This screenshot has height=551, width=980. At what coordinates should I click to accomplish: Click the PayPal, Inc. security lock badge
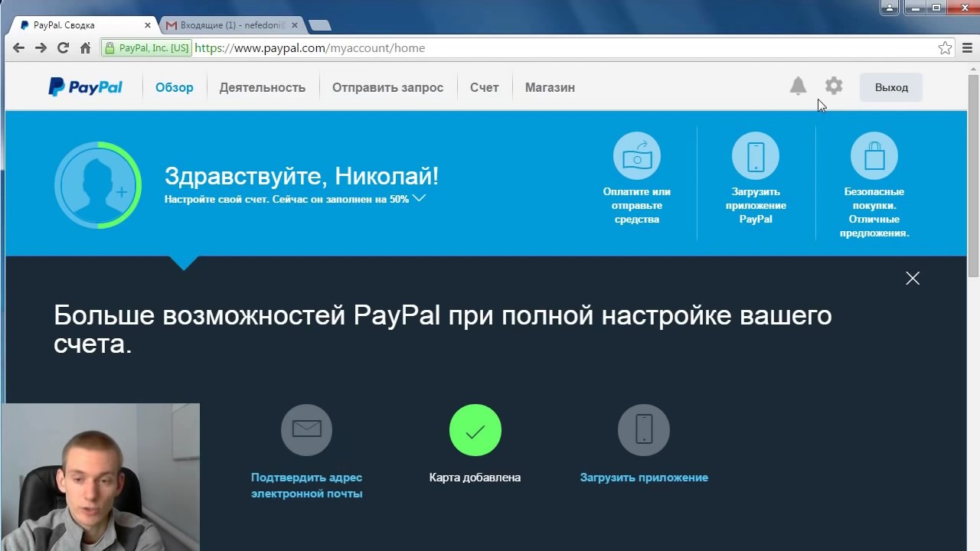(x=146, y=47)
